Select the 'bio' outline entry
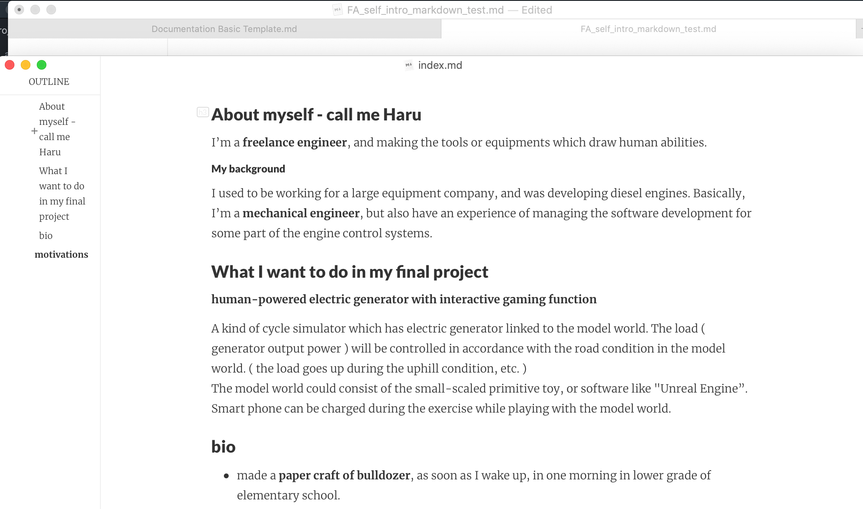This screenshot has width=863, height=509. pos(46,236)
